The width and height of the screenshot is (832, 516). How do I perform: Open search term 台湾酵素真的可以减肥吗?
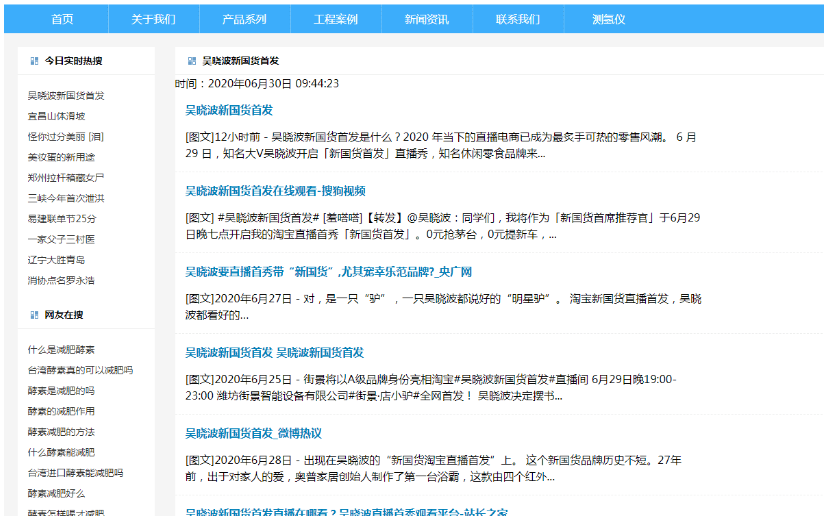coord(80,370)
